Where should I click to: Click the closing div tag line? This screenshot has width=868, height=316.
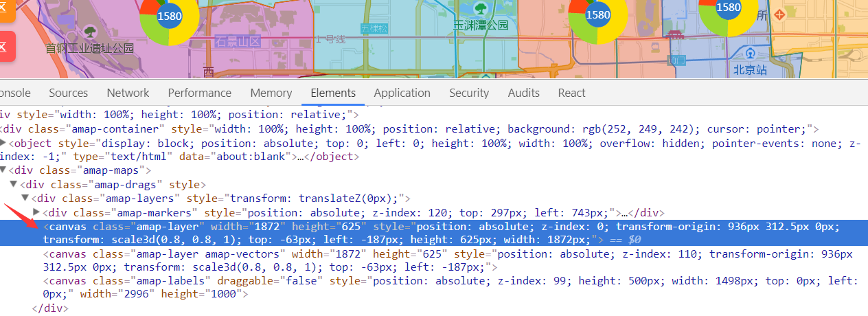click(49, 308)
